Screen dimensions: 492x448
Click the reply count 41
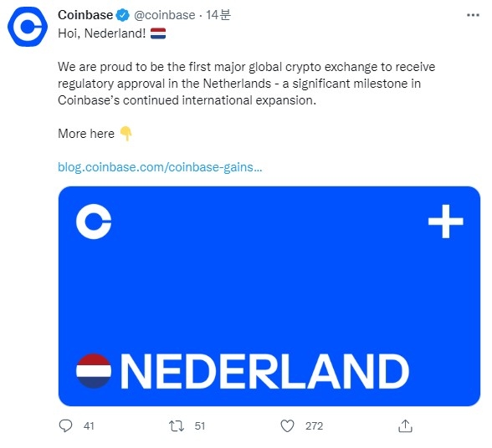[x=89, y=425]
